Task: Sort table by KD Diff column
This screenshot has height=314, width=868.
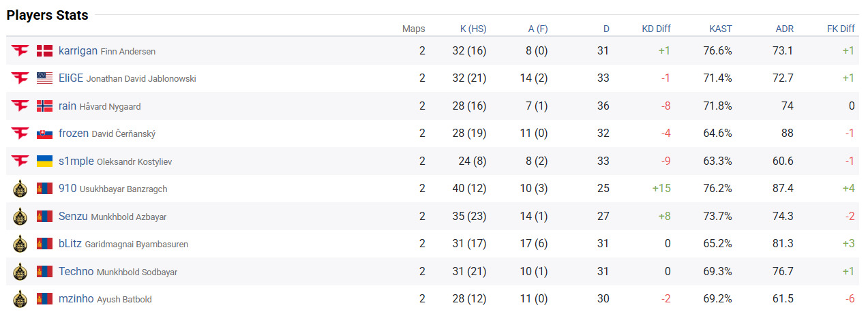Action: (656, 29)
